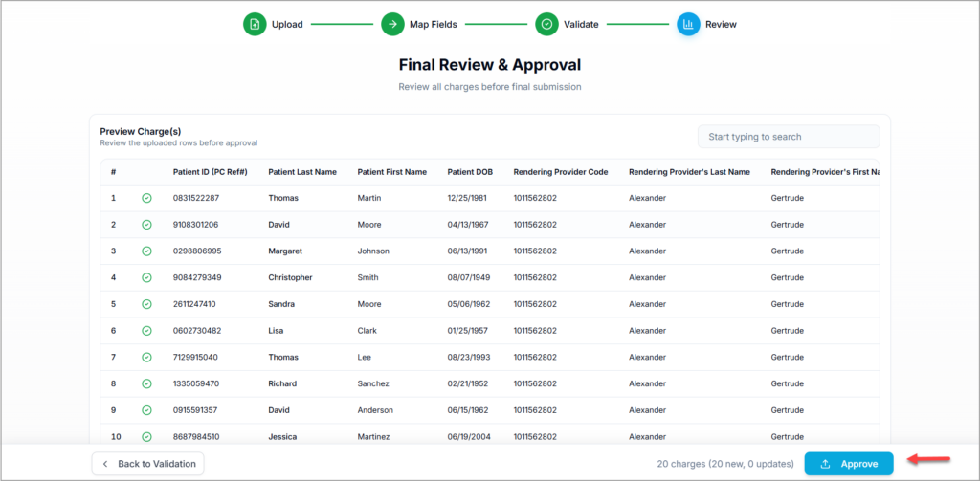Screen dimensions: 980x481
Task: Click the Validate step checkmark icon
Action: pyautogui.click(x=546, y=24)
